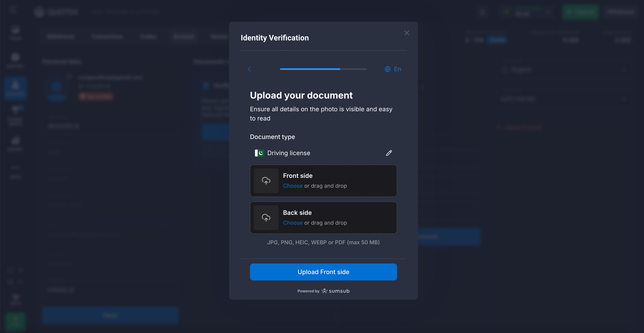Click the verification progress bar
Viewport: 644px width, 333px height.
[x=323, y=69]
